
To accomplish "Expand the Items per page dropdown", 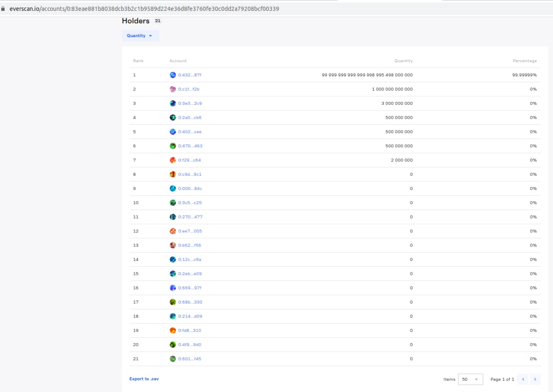I will click(x=470, y=379).
